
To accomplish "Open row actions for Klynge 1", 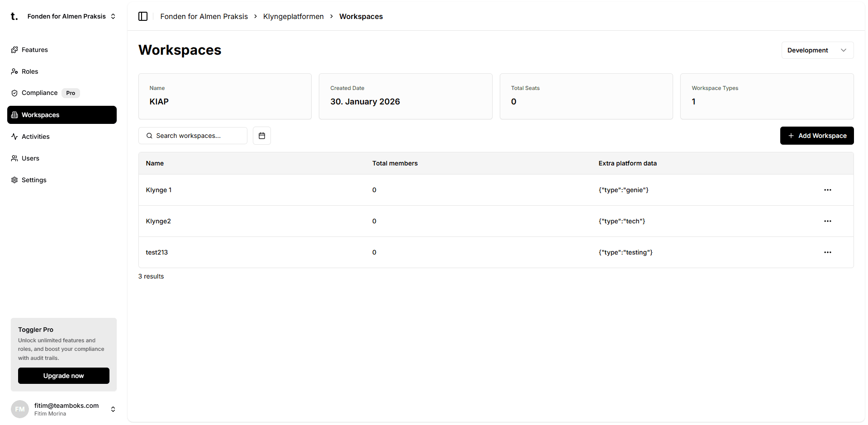I will pos(827,190).
